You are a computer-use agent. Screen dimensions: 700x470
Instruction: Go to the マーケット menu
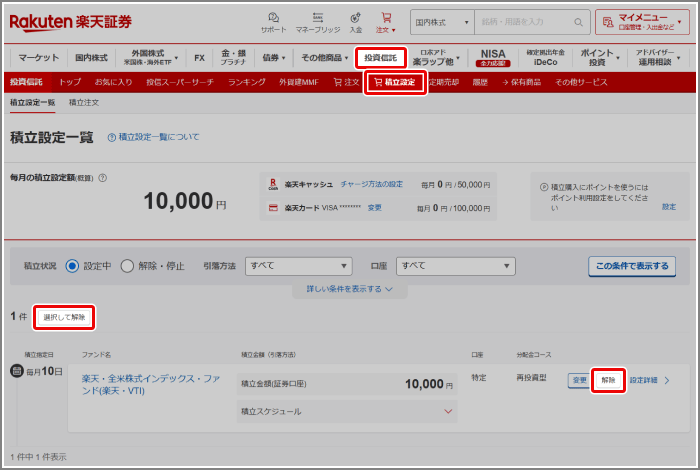click(38, 58)
